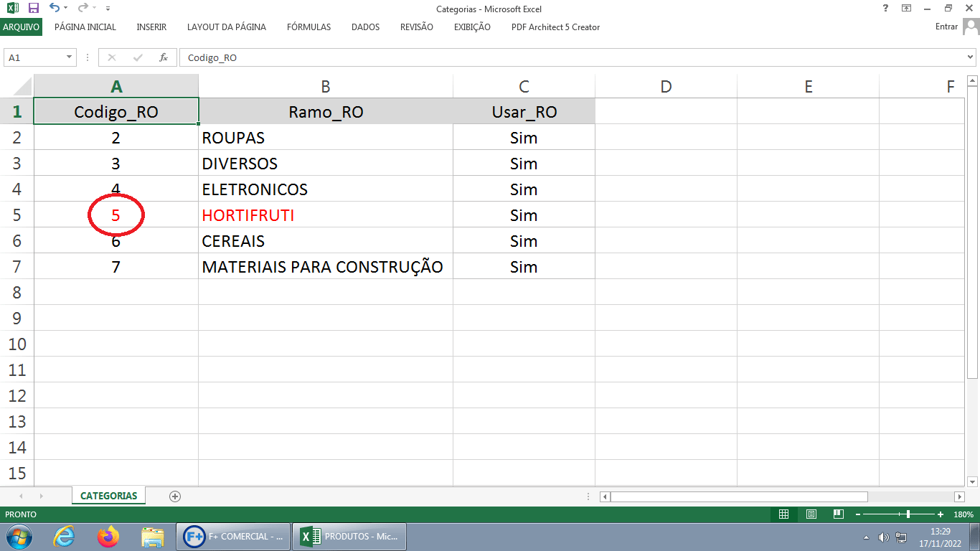Open the Undo history dropdown arrow
Image resolution: width=980 pixels, height=551 pixels.
(65, 9)
